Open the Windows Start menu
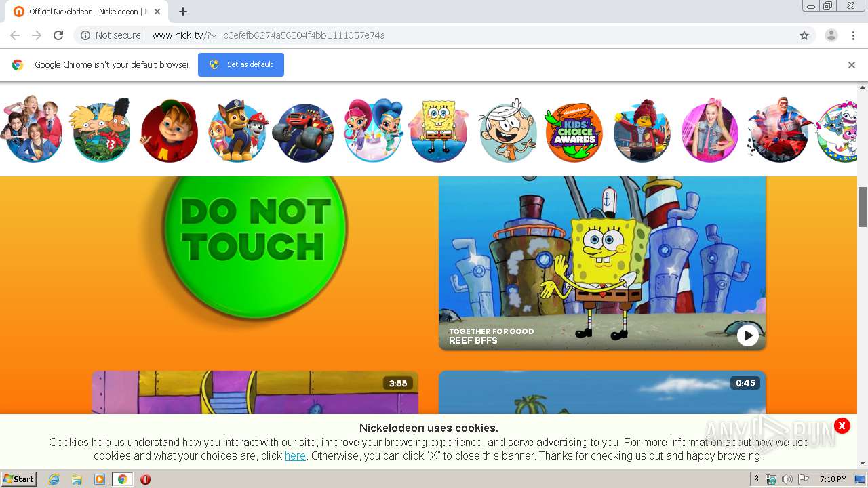 pos(19,479)
